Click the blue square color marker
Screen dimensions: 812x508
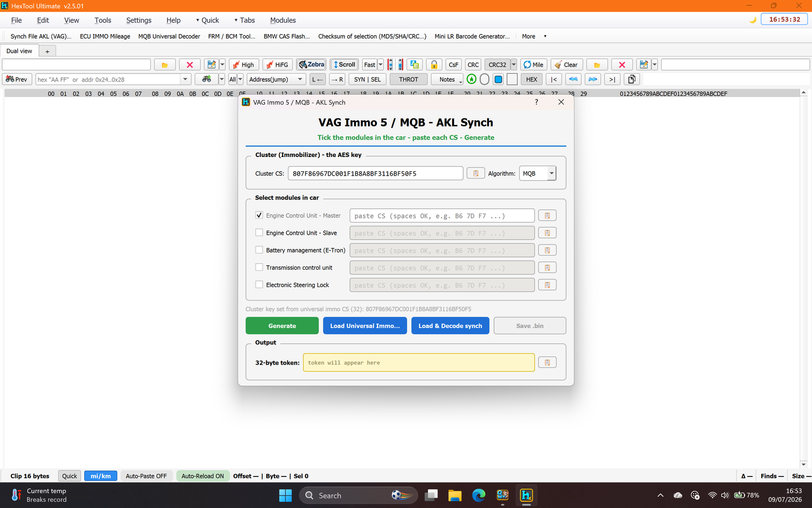498,79
